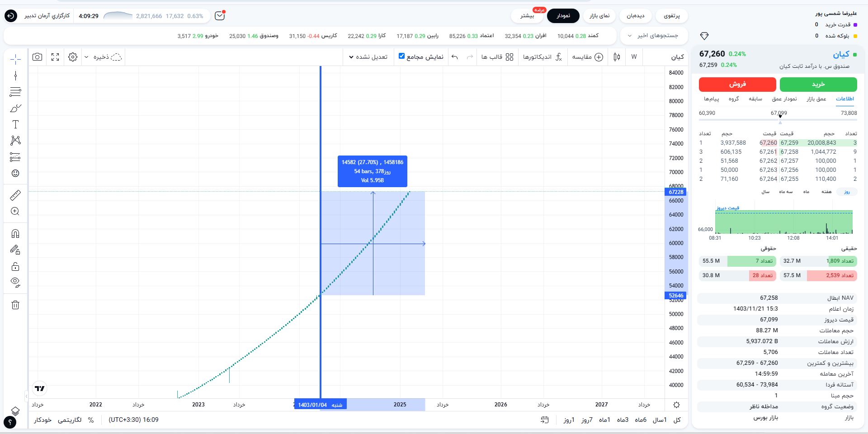Click the red فروش sell button
This screenshot has height=434, width=868.
(737, 84)
